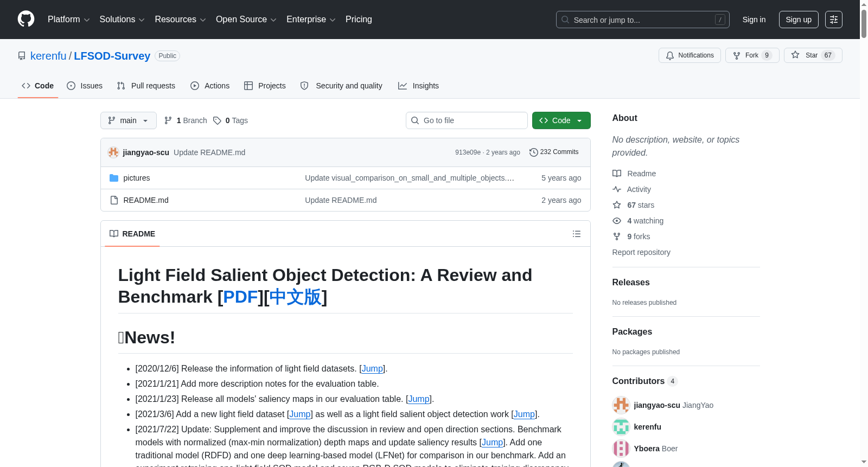Click the README.md file icon
Viewport: 868px width, 467px height.
pos(114,200)
